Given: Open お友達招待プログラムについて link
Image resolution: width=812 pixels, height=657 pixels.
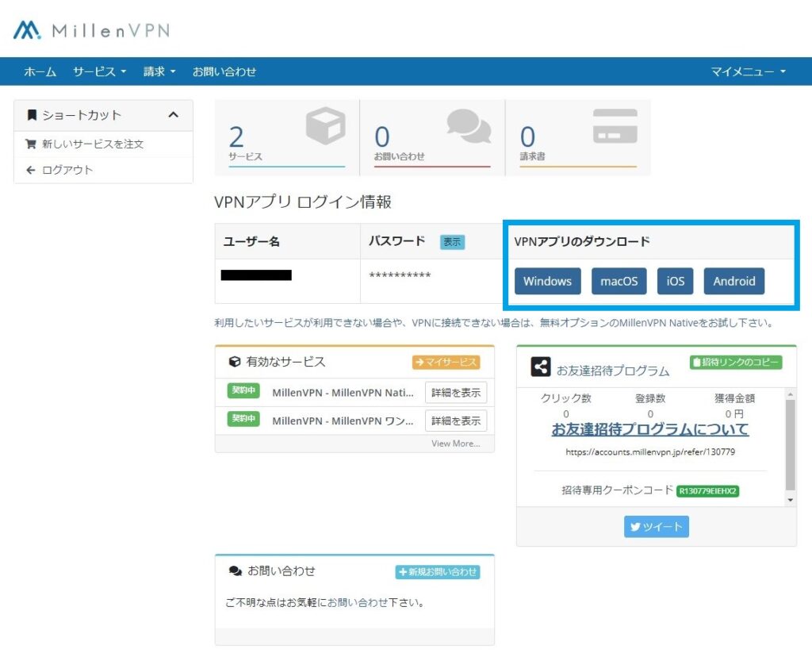Looking at the screenshot, I should (650, 429).
